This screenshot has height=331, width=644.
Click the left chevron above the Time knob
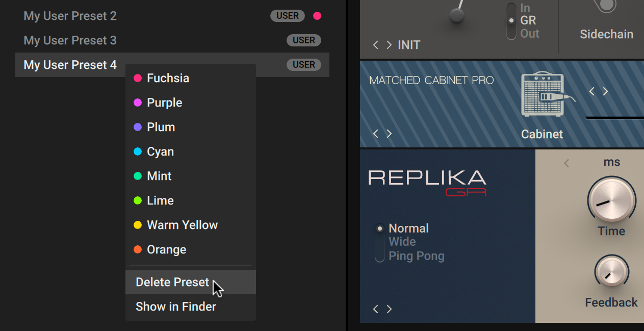coord(566,162)
